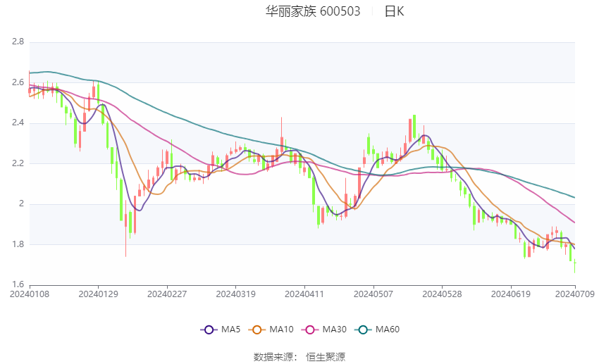The width and height of the screenshot is (599, 364).
Task: Click the 2.8 price axis label
Action: (18, 42)
